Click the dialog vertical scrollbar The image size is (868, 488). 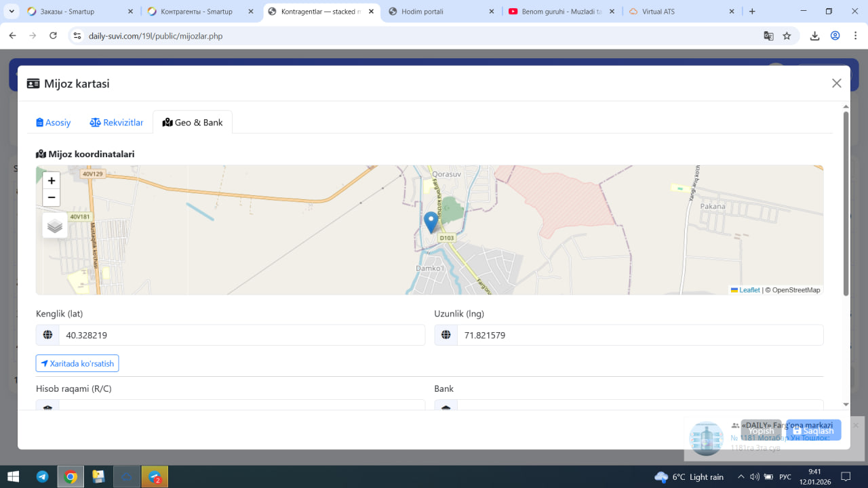click(x=846, y=203)
